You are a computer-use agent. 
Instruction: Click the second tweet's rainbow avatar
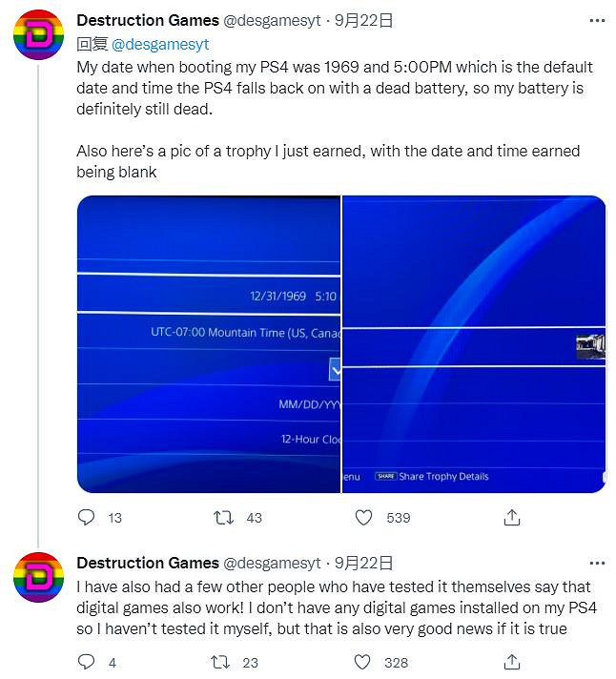[x=38, y=580]
